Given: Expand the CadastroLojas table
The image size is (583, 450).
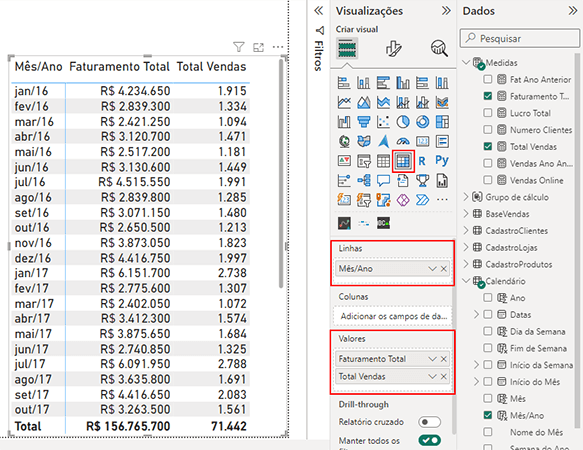Looking at the screenshot, I should coord(466,247).
